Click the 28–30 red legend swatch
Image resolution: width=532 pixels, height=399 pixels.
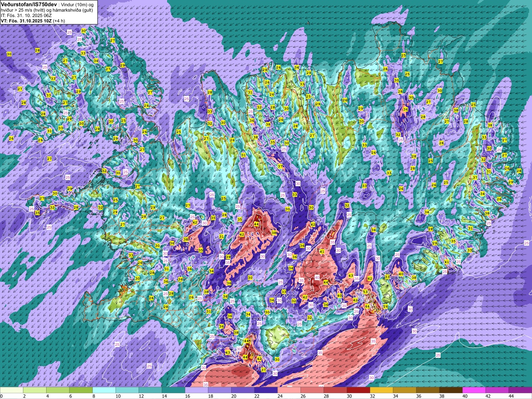point(335,390)
